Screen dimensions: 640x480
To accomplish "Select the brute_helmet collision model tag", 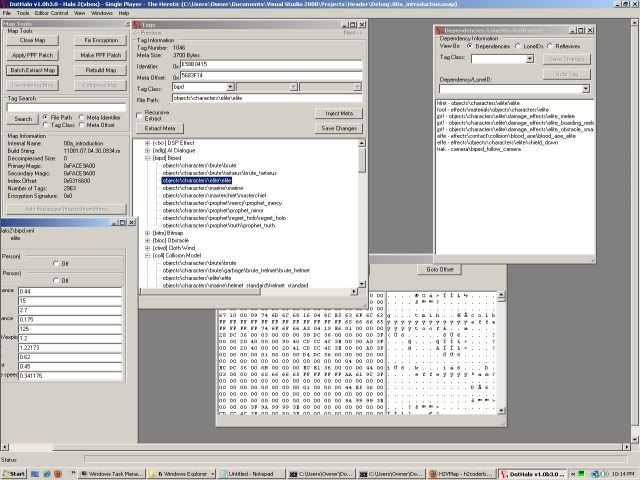I will [x=236, y=271].
